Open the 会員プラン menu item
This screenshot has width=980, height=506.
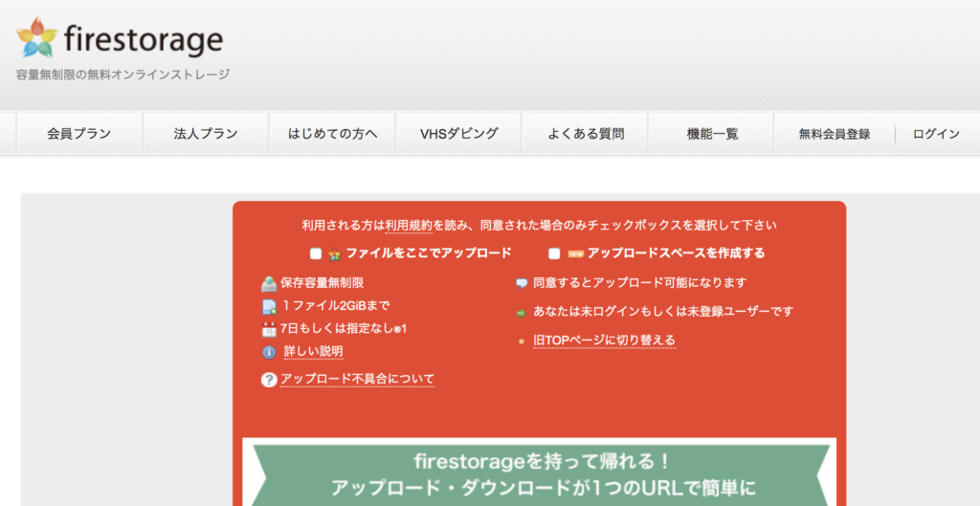click(x=79, y=134)
